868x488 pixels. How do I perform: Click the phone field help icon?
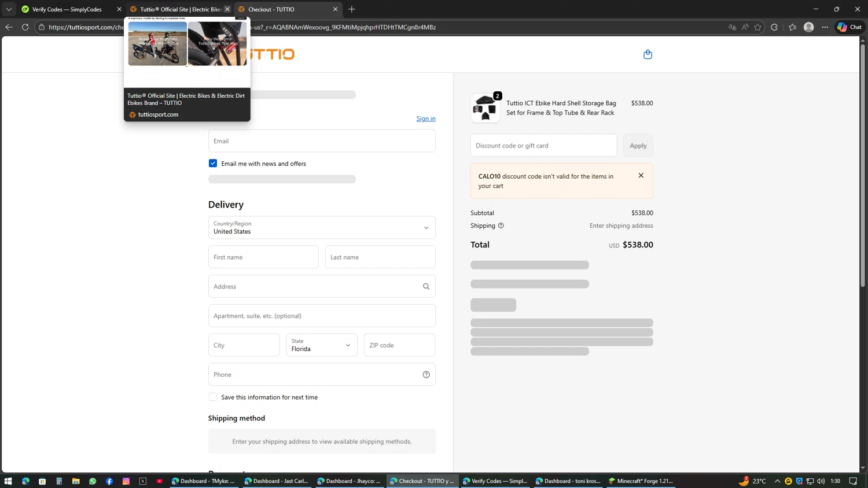pyautogui.click(x=426, y=375)
